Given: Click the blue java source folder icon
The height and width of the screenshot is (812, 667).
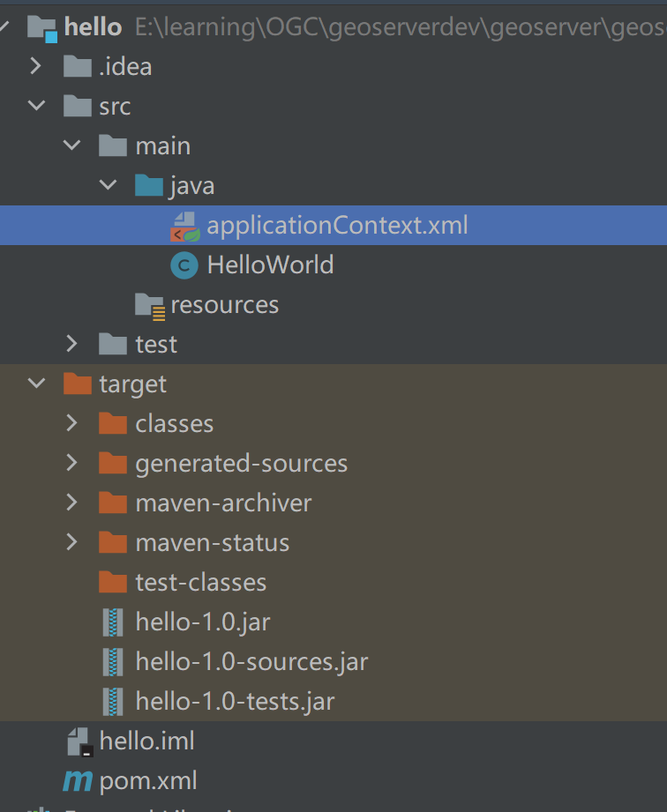Looking at the screenshot, I should (x=148, y=186).
